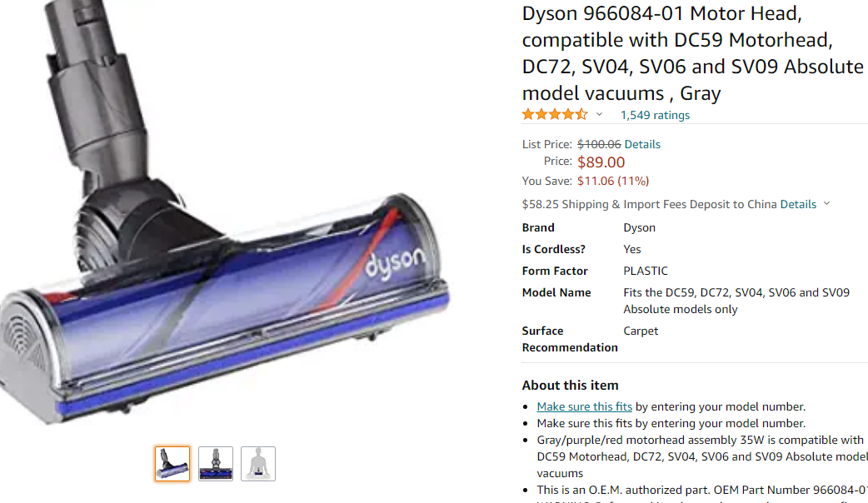Click the crossed-out $100.06 list price
This screenshot has width=868, height=503.
click(599, 144)
